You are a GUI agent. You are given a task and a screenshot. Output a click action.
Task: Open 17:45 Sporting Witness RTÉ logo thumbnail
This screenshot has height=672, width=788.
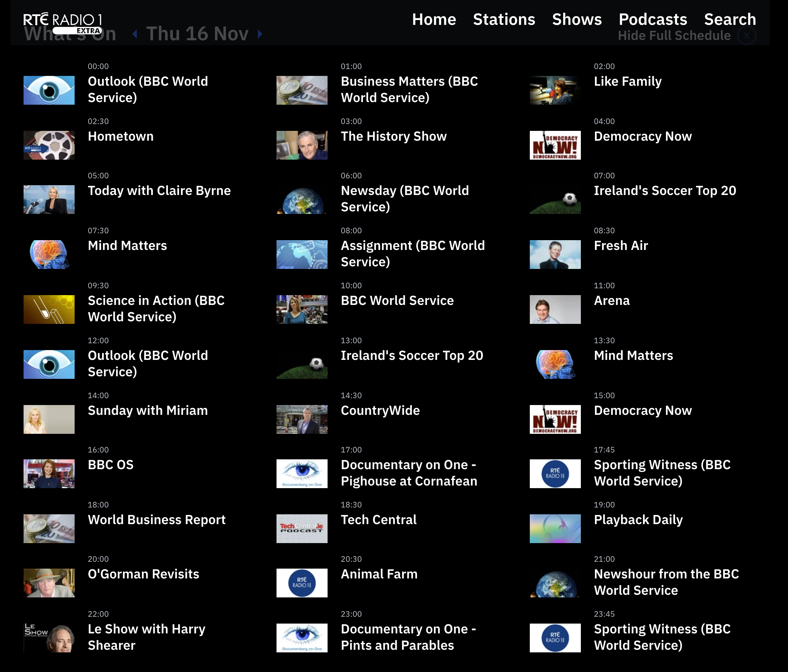tap(555, 474)
